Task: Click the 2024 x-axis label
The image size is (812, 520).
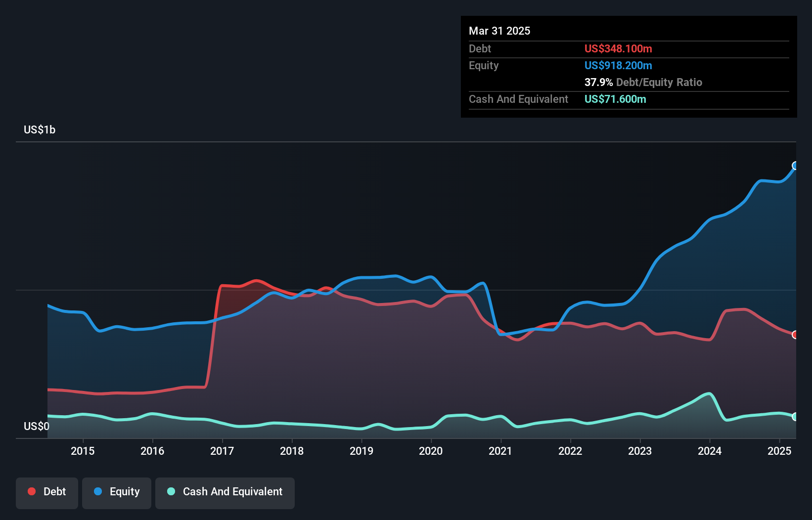Action: 710,451
